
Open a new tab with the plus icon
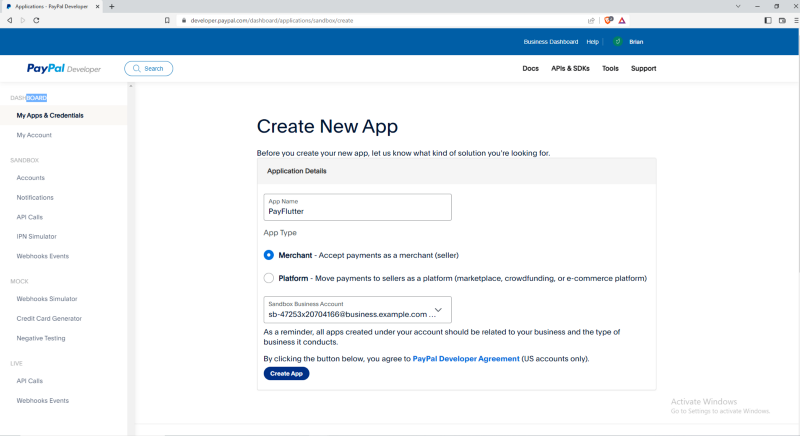112,7
